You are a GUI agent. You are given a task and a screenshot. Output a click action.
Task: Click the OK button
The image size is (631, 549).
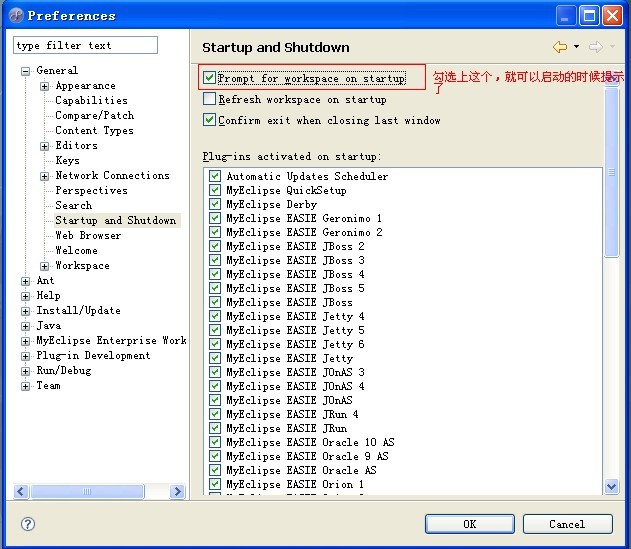click(470, 524)
